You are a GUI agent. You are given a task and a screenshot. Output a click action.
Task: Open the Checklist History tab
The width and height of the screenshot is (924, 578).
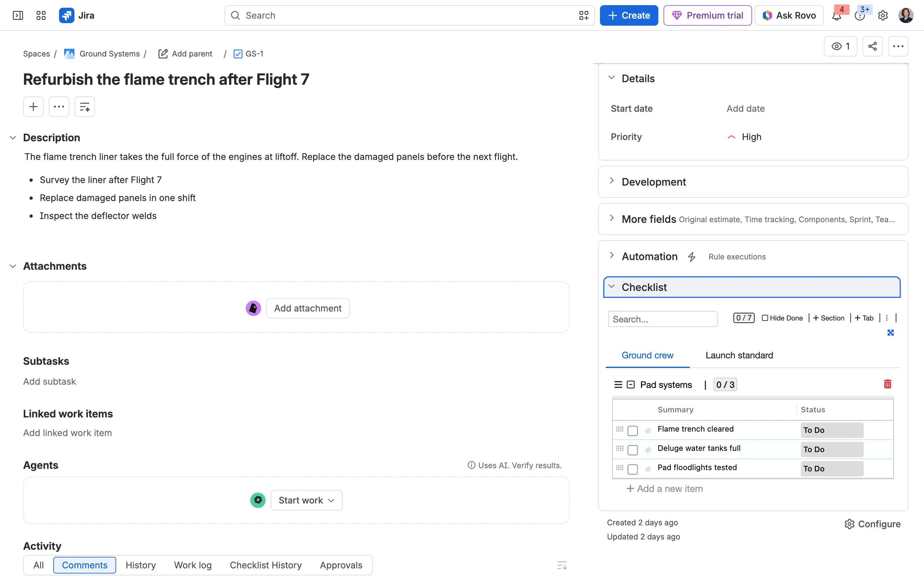pos(266,565)
